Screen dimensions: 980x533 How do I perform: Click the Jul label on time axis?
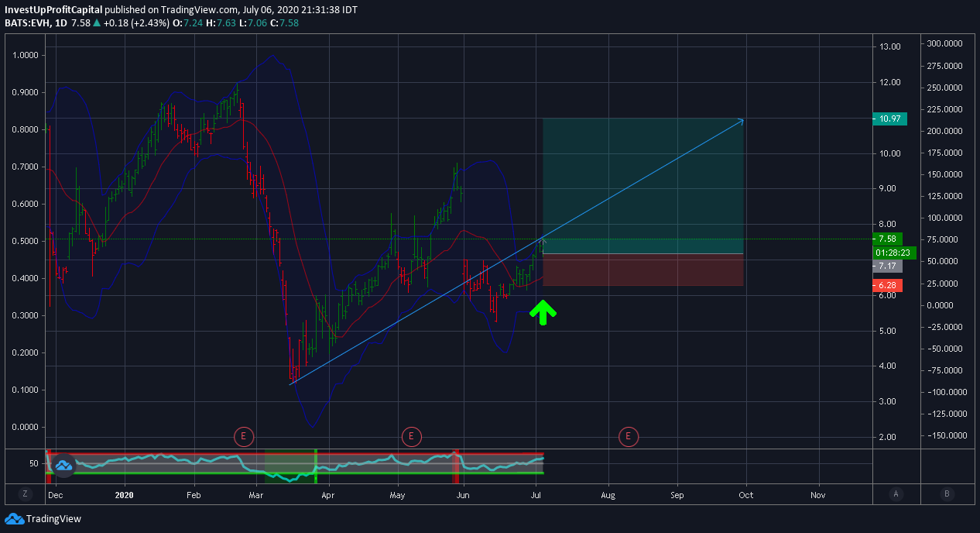[536, 494]
